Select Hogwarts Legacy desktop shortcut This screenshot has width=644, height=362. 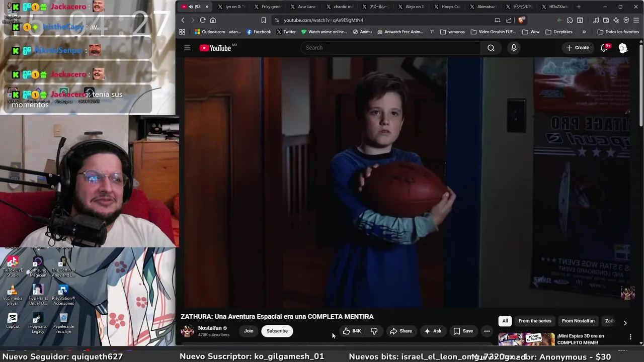click(38, 323)
